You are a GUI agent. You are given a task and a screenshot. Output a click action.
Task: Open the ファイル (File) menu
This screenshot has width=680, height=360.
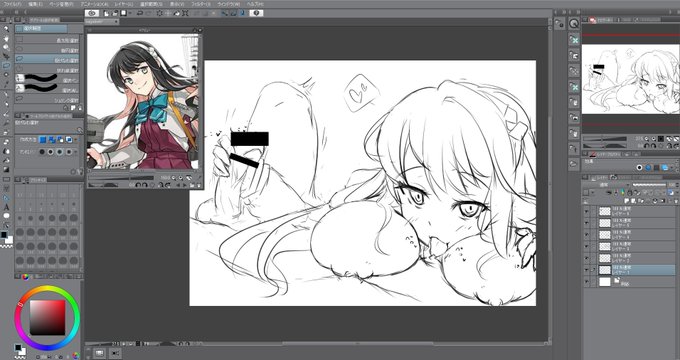point(11,3)
